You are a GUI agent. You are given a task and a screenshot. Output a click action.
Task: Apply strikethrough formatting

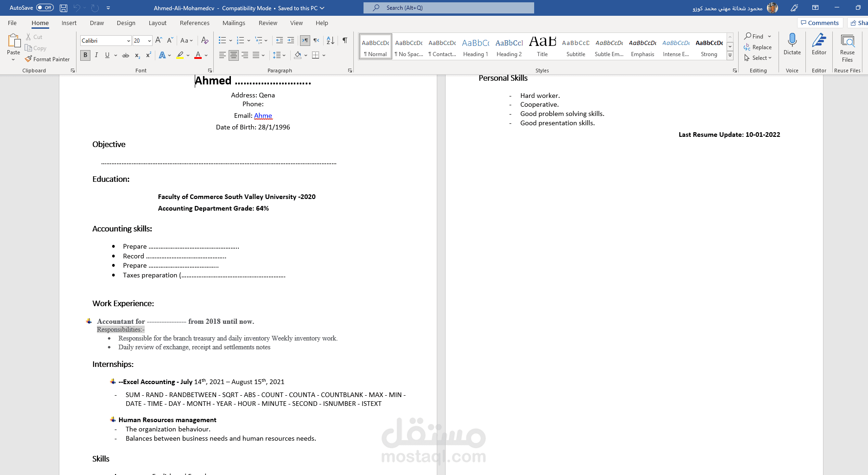126,55
